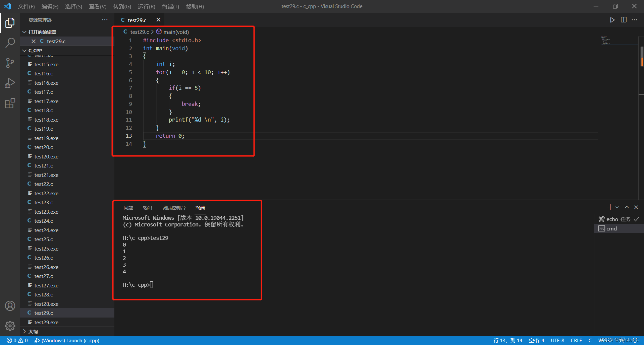Open the Go menu
The image size is (644, 345).
[x=122, y=6]
